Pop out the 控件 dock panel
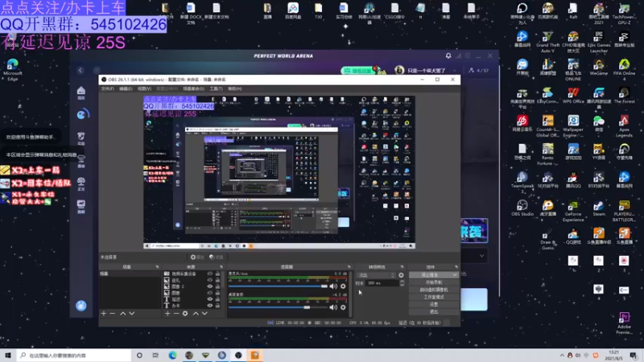This screenshot has height=362, width=644. point(456,267)
